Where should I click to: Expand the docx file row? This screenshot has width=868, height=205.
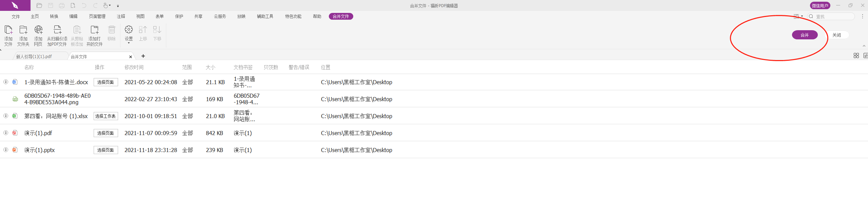tap(6, 82)
